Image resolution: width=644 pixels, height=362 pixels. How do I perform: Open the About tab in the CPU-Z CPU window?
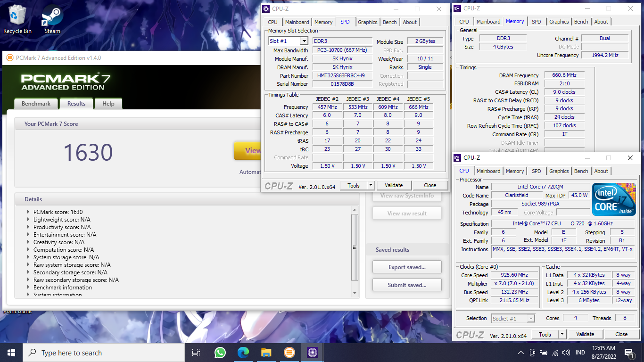(x=601, y=171)
